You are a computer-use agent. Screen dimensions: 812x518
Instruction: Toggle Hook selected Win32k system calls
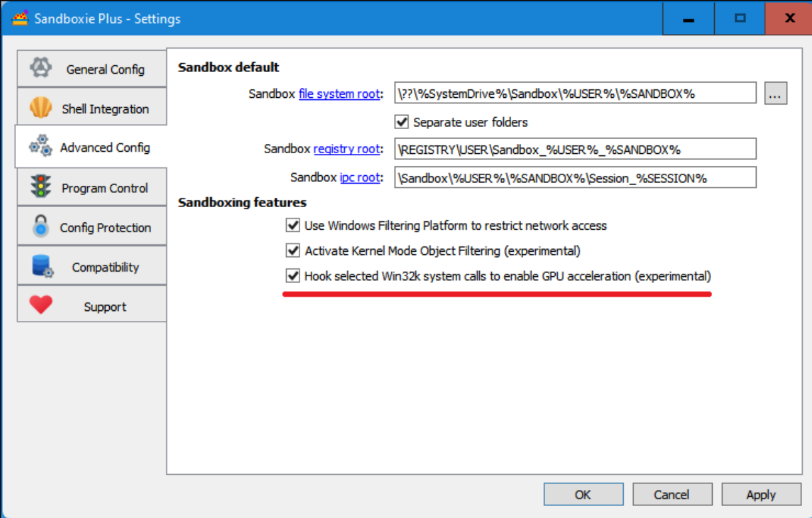click(293, 276)
